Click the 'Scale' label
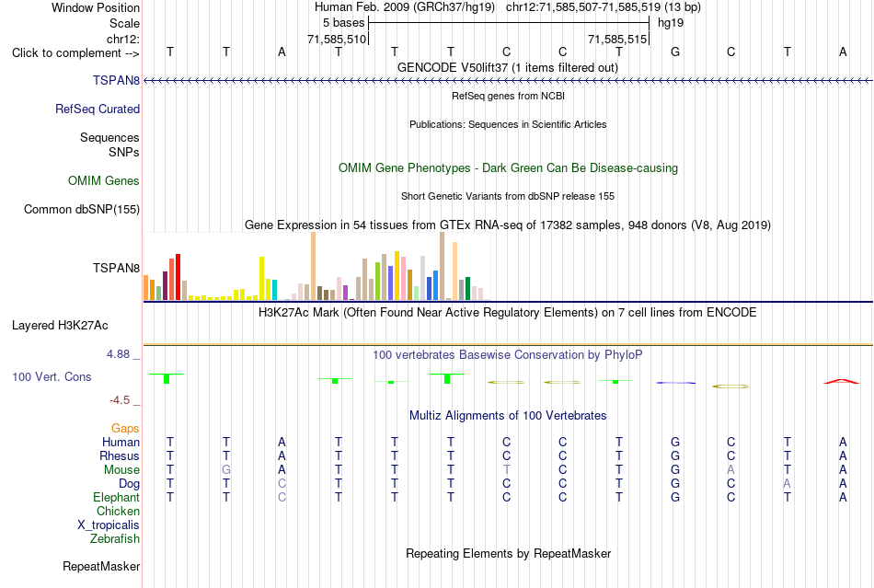Image resolution: width=874 pixels, height=588 pixels. coord(124,23)
